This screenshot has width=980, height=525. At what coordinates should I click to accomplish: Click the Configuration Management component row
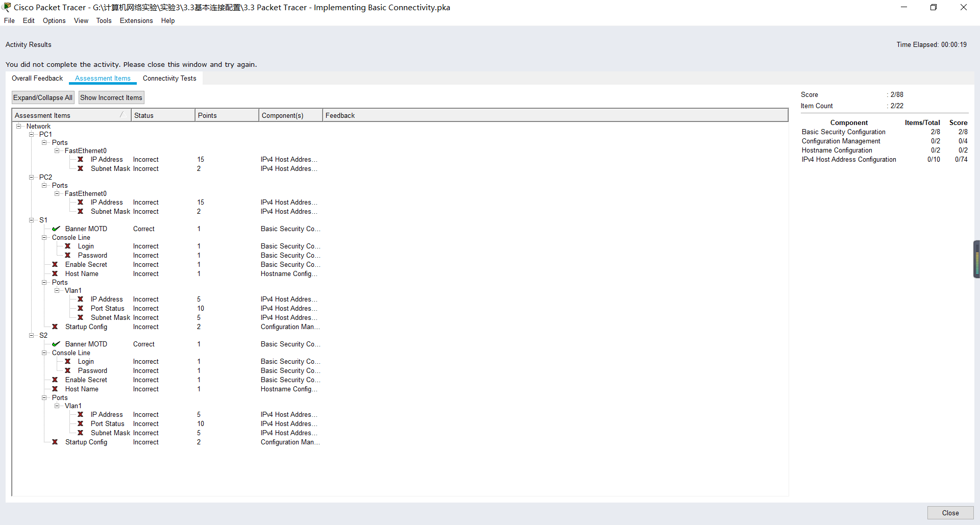coord(885,141)
